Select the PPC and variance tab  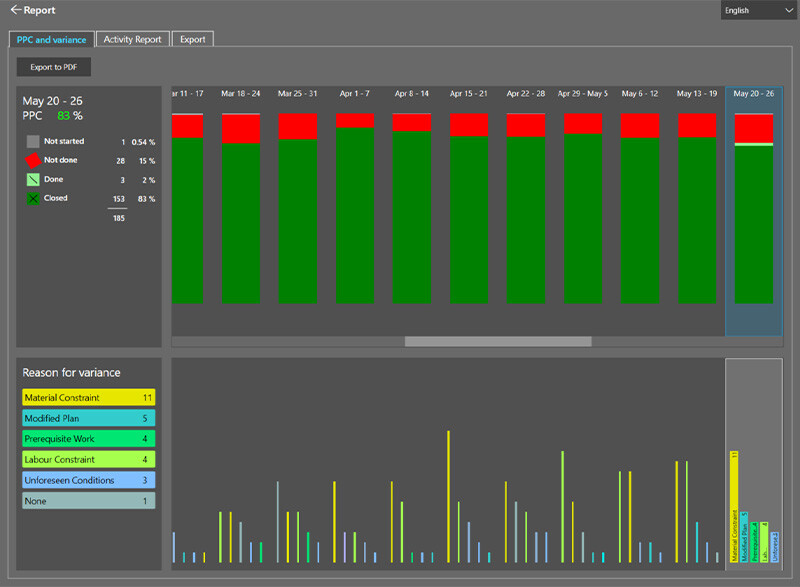pos(50,39)
